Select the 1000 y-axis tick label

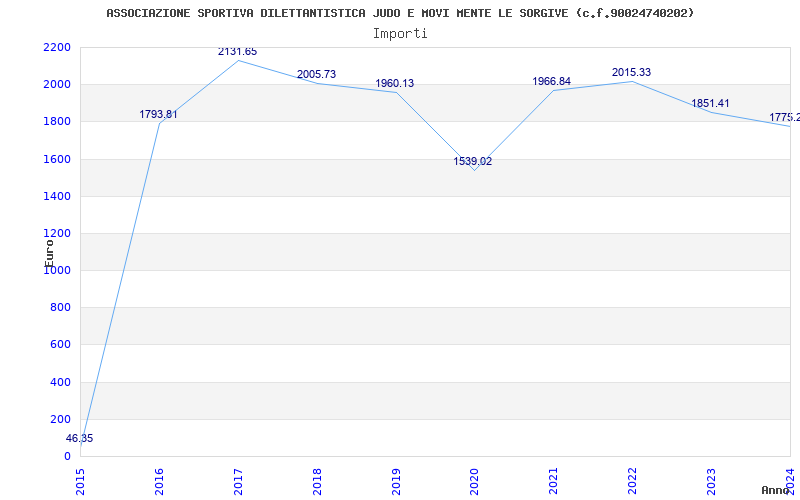coord(57,270)
